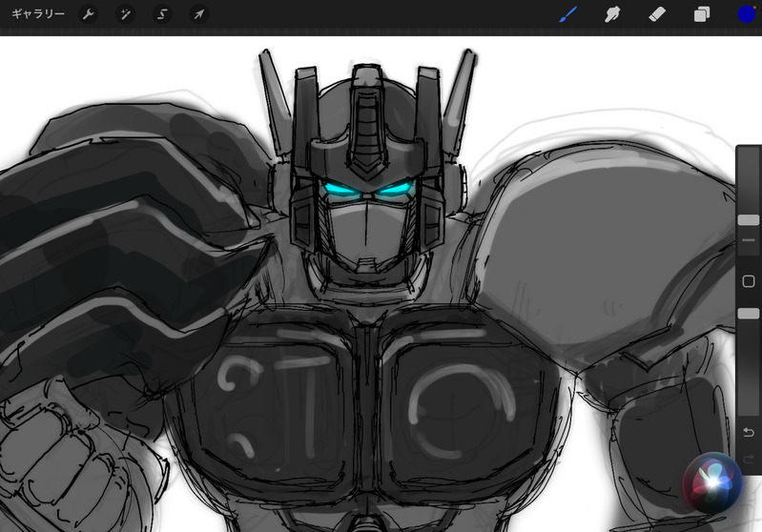Select the Eraser tool
Viewport: 762px width, 532px height.
[x=657, y=14]
